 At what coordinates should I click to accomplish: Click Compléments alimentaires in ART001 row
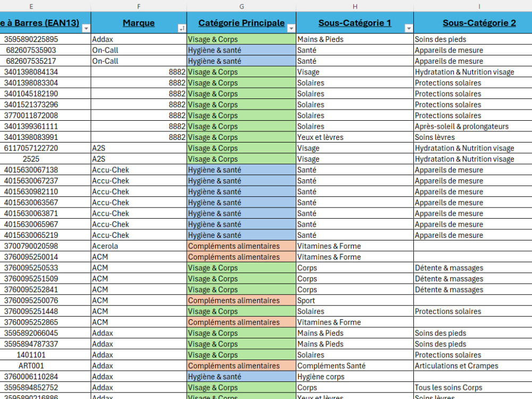pos(242,366)
